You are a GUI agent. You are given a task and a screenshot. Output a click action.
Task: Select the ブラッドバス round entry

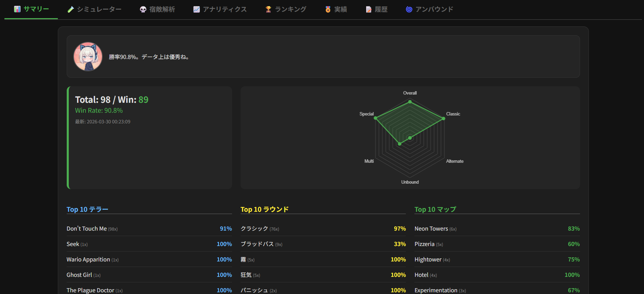click(x=323, y=244)
